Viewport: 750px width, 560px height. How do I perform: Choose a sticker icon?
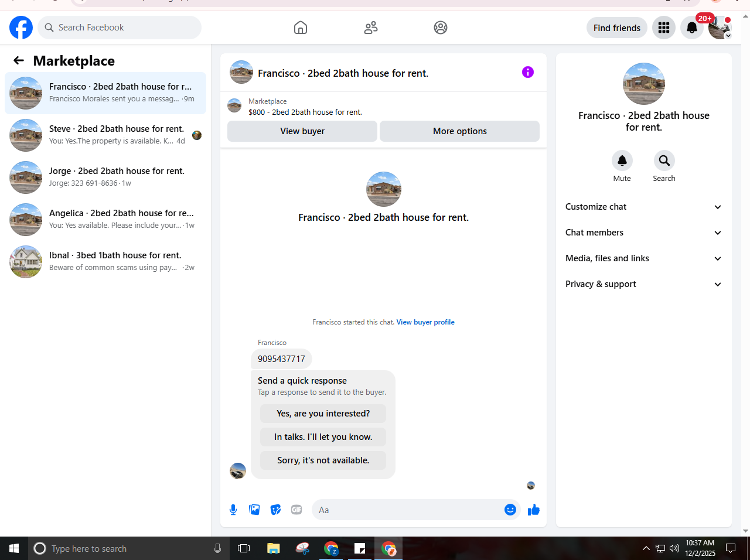click(x=275, y=510)
